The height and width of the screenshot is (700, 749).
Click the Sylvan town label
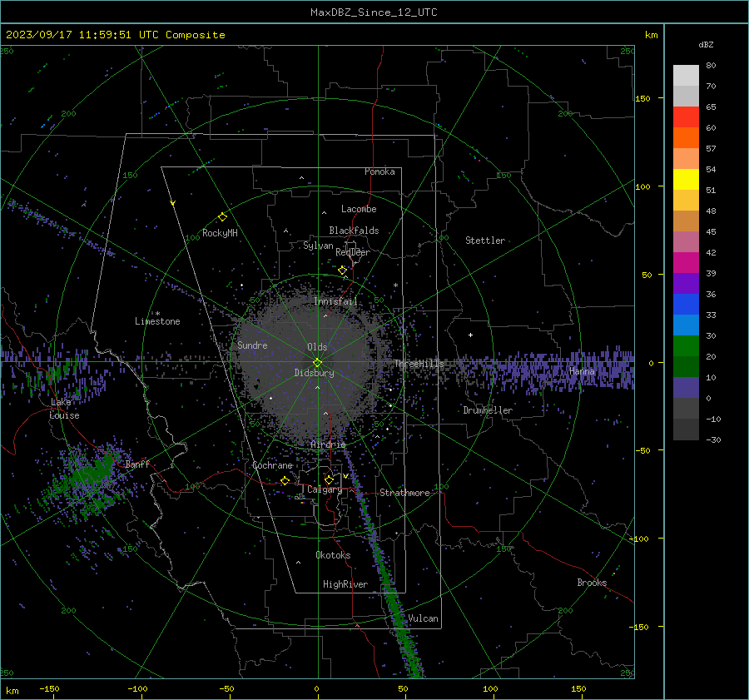click(x=318, y=246)
